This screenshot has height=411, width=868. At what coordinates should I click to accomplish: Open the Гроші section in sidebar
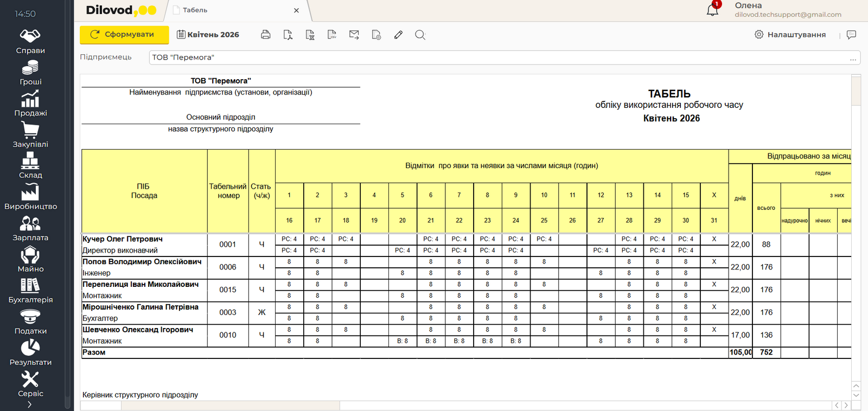(30, 73)
